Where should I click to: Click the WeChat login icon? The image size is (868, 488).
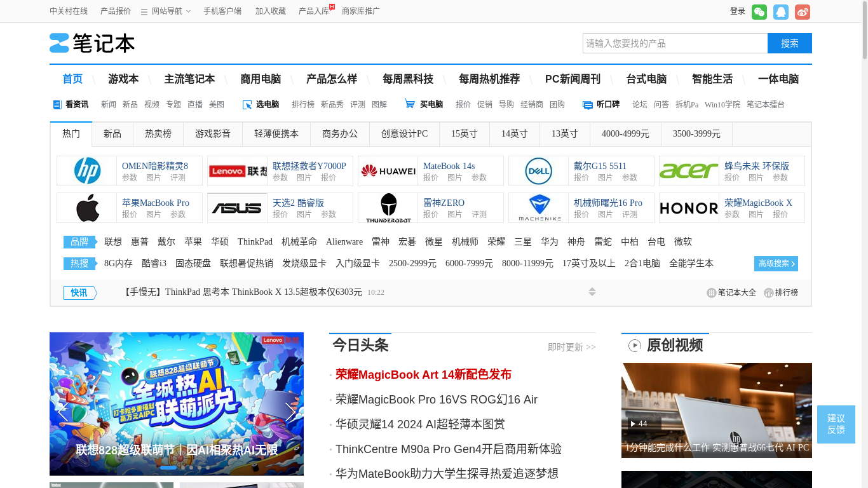[759, 12]
